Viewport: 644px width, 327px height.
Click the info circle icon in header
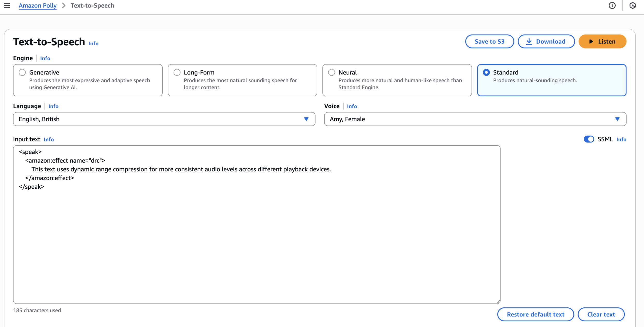click(612, 5)
